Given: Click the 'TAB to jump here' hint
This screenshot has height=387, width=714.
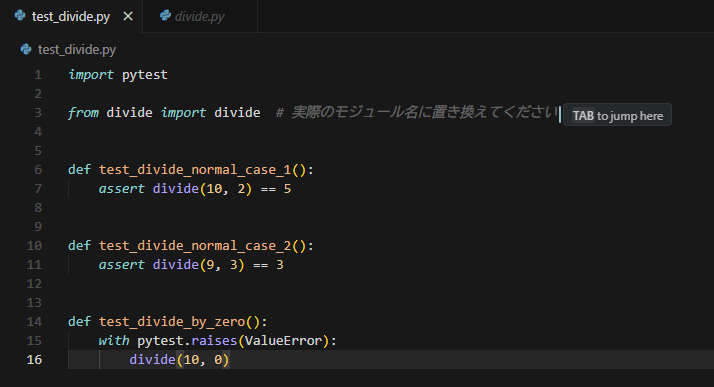Looking at the screenshot, I should (617, 115).
